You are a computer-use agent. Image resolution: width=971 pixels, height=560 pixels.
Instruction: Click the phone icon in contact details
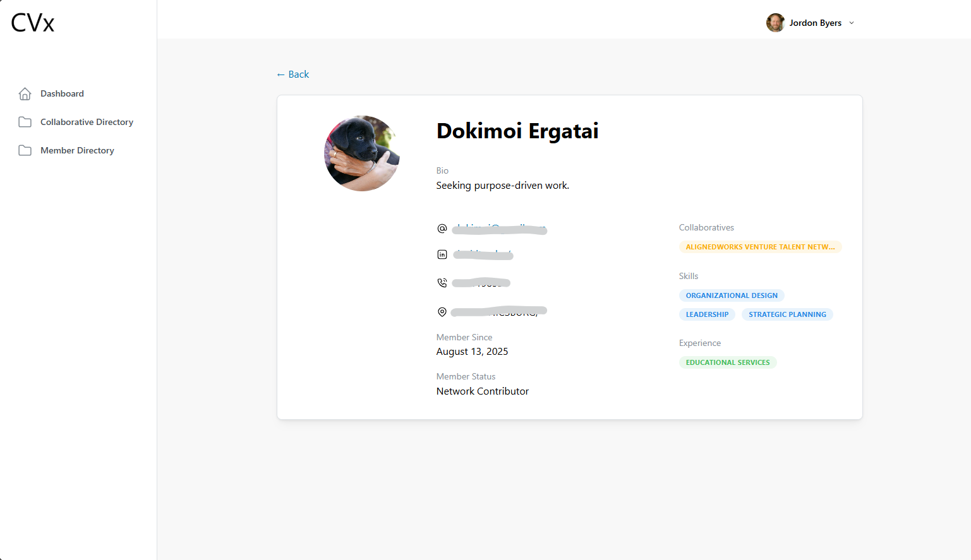click(442, 282)
